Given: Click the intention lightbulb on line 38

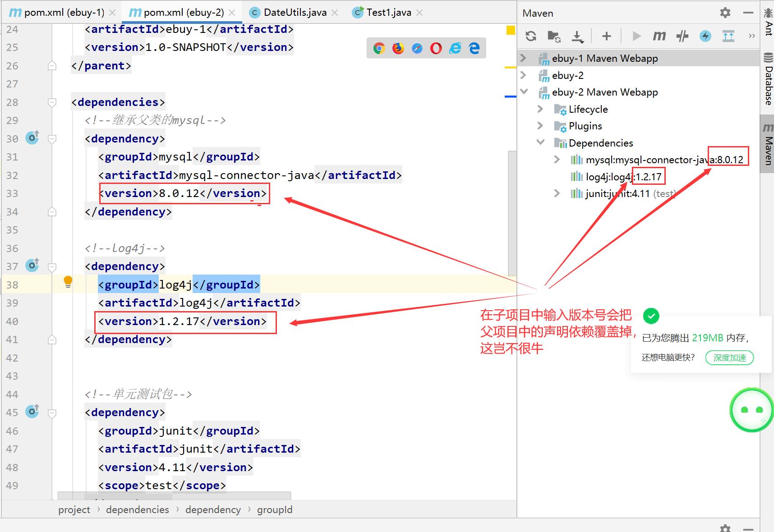Looking at the screenshot, I should pyautogui.click(x=68, y=282).
